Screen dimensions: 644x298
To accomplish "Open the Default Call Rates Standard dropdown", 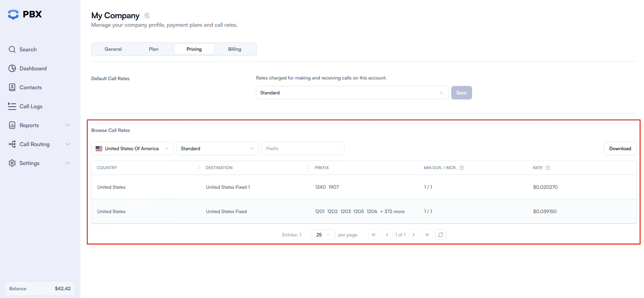I will [352, 93].
